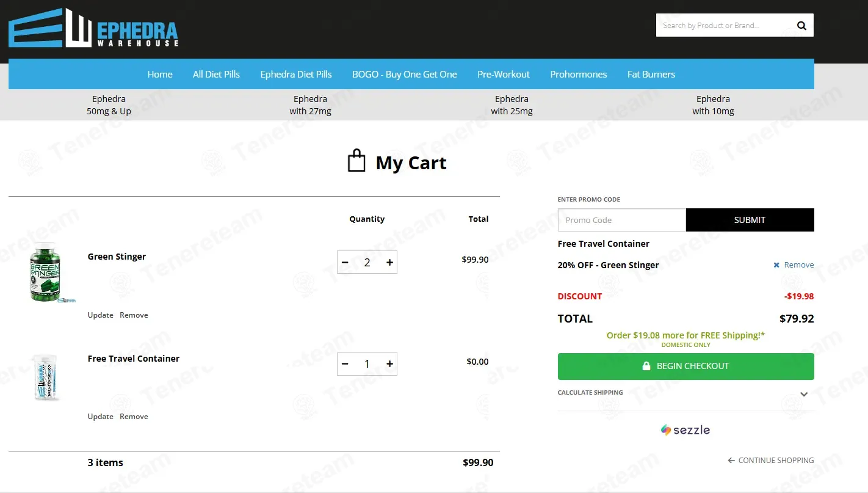The width and height of the screenshot is (868, 493).
Task: Increase Free Travel Container quantity
Action: [x=389, y=364]
